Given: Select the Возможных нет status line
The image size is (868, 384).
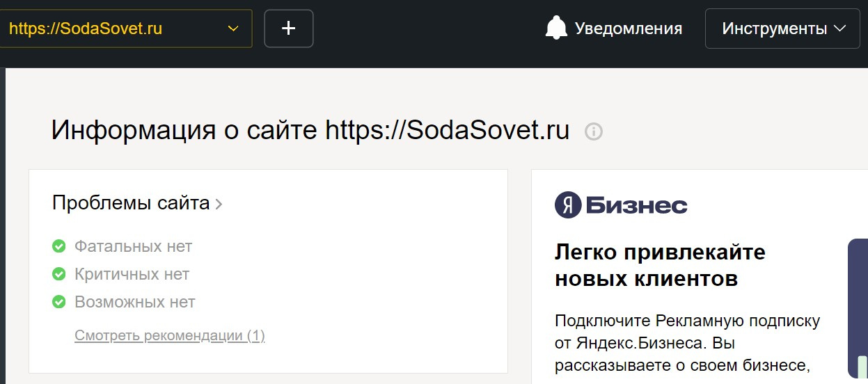Looking at the screenshot, I should (x=134, y=302).
